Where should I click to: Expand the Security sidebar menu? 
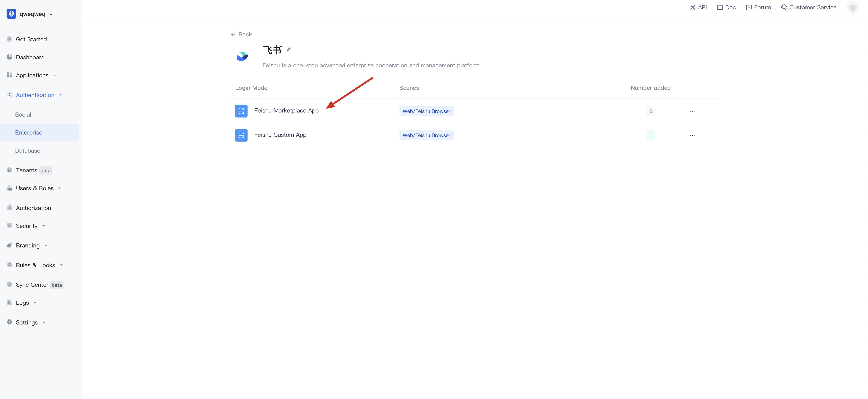tap(27, 226)
